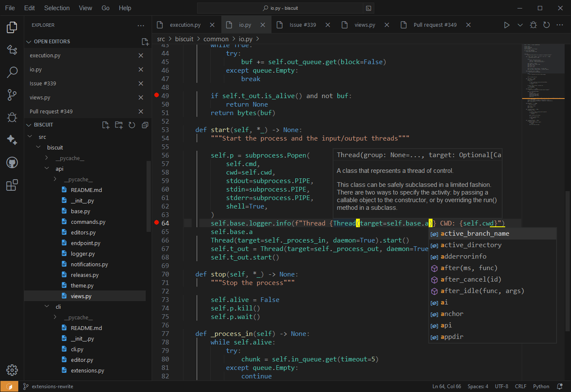Screen dimensions: 571x392
Task: Click the new file icon in Open Editors
Action: (145, 42)
